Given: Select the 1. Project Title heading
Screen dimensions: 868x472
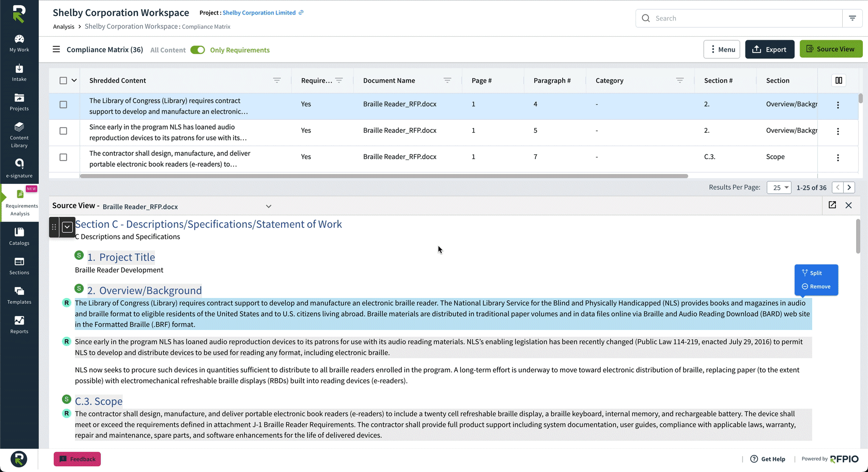Looking at the screenshot, I should tap(121, 257).
